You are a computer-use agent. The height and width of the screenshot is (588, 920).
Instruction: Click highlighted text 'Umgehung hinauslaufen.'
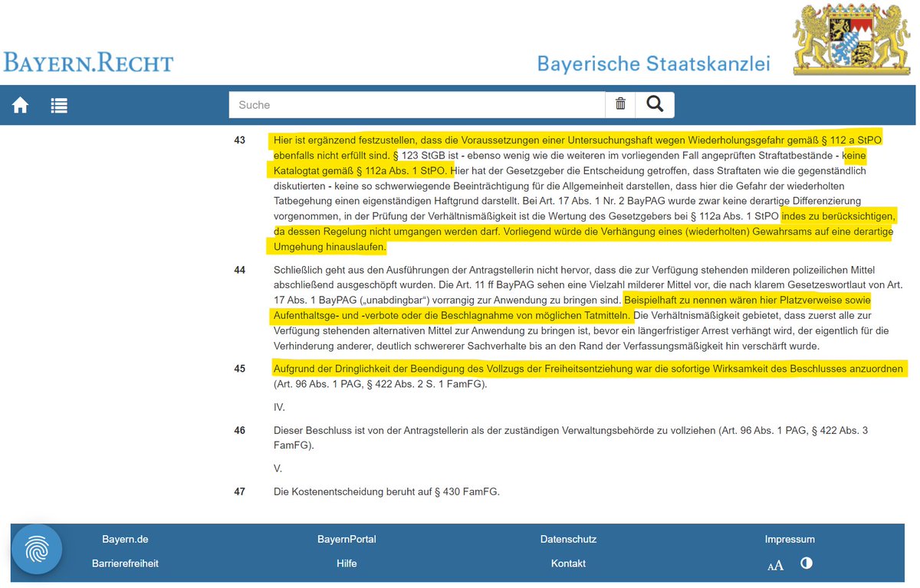coord(330,247)
